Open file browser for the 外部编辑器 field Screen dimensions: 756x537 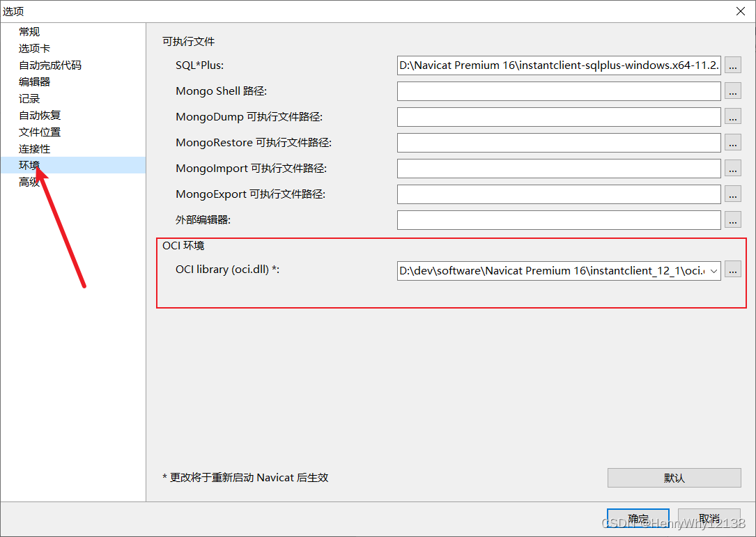(732, 219)
